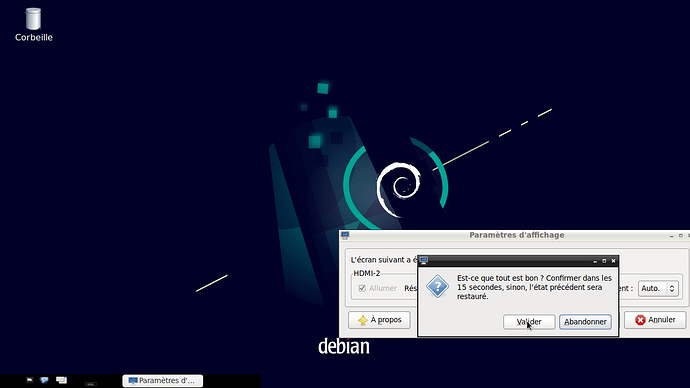Click the monitor icon in the Paramètres d'affichage title bar
Viewport: 690px width, 388px height.
click(345, 235)
